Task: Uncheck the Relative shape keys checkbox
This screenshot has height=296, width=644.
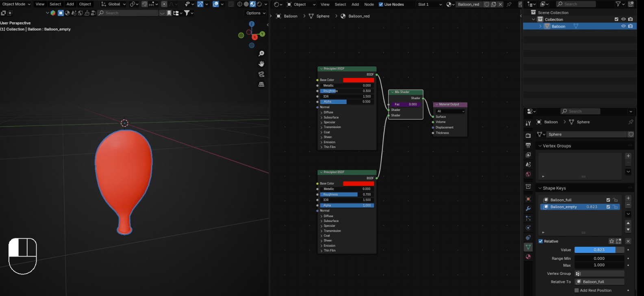Action: click(541, 241)
